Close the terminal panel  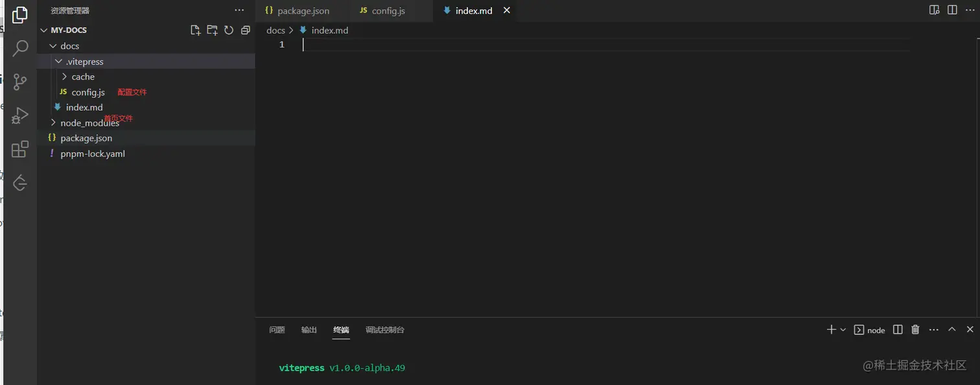point(970,330)
